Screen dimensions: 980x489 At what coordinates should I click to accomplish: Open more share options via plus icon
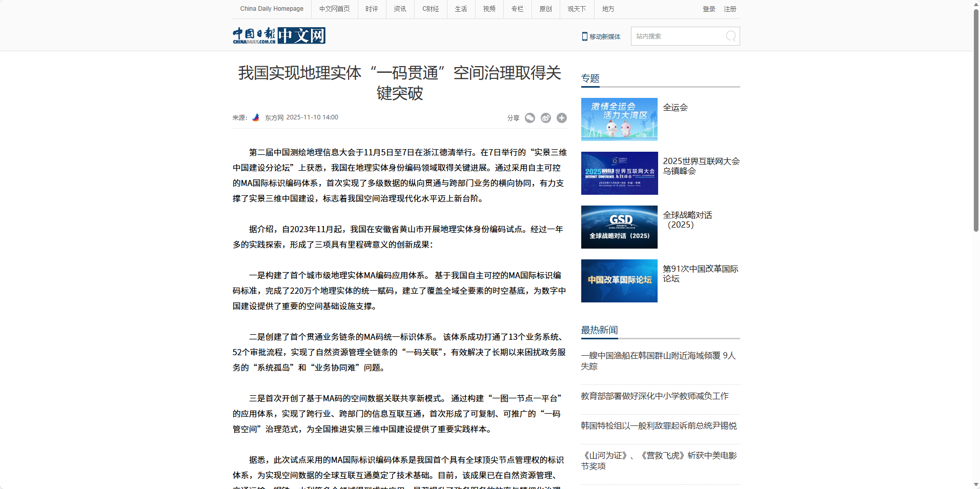tap(561, 117)
